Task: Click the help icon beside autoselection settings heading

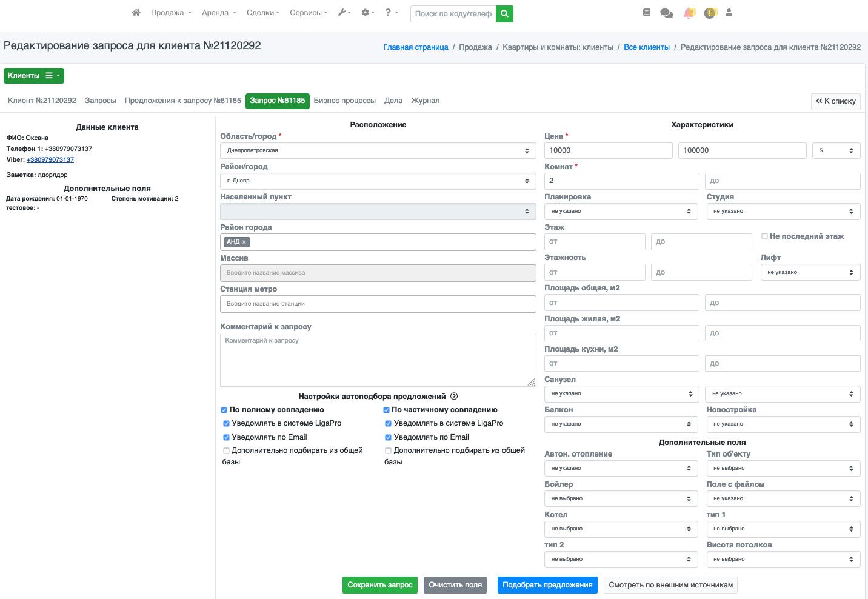Action: [454, 397]
